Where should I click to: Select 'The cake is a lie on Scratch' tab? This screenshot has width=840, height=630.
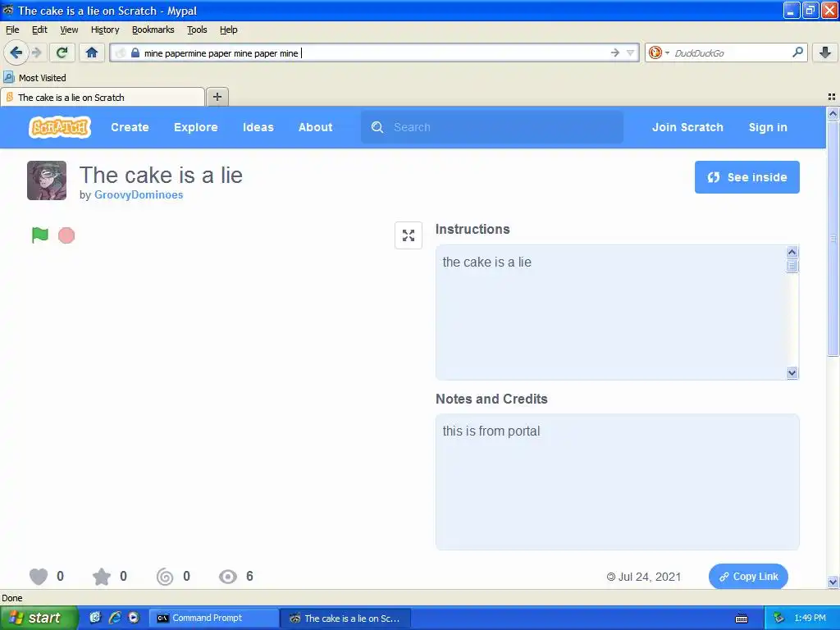103,97
